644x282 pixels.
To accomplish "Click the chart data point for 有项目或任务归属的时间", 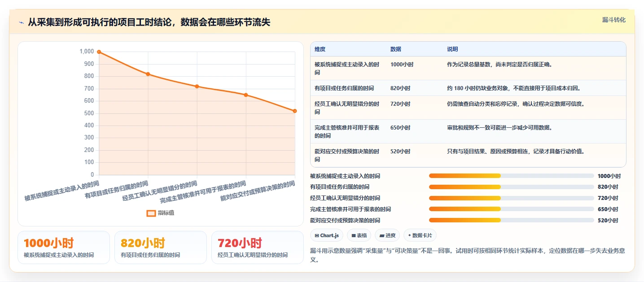I will click(148, 74).
